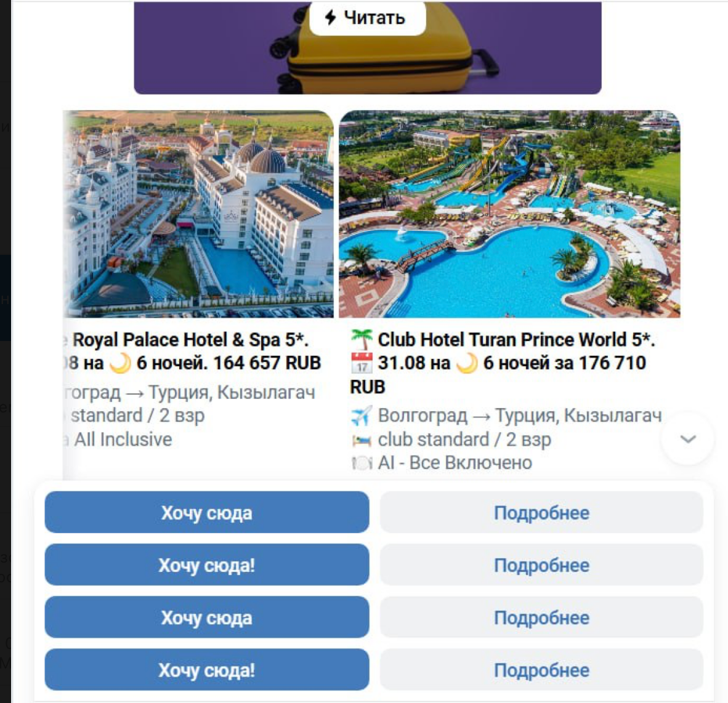Open the Club Hotel Turan Prince World pool photo

[509, 214]
